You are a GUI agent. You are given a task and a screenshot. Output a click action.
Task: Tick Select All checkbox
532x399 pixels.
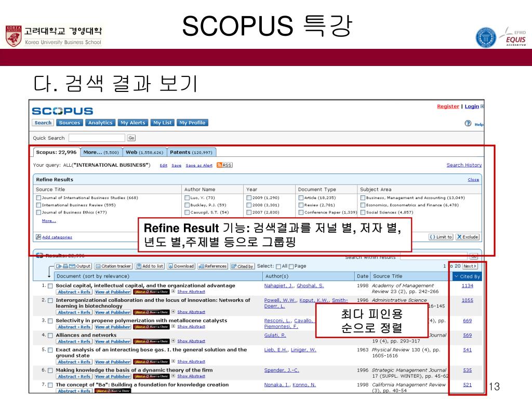click(278, 267)
